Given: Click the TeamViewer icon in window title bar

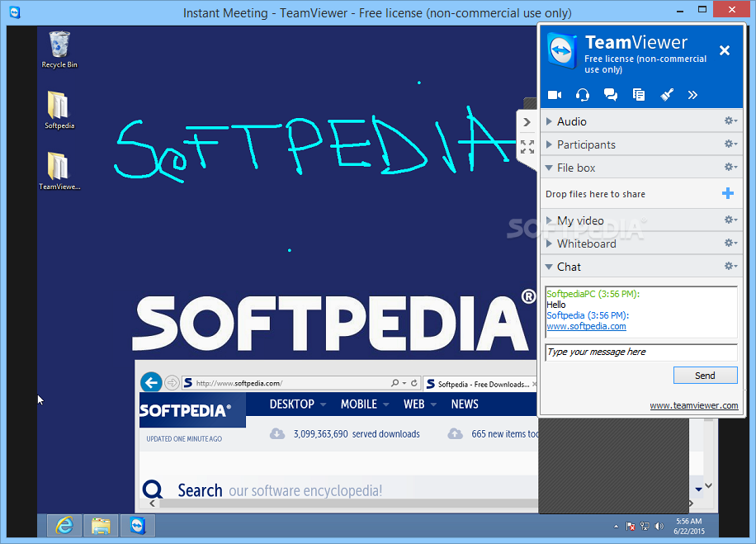Looking at the screenshot, I should coord(15,12).
